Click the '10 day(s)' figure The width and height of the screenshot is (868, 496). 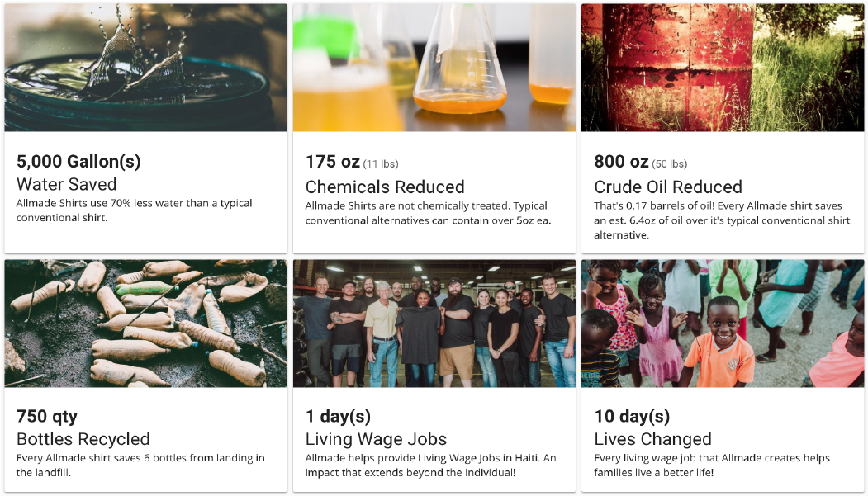pyautogui.click(x=632, y=417)
